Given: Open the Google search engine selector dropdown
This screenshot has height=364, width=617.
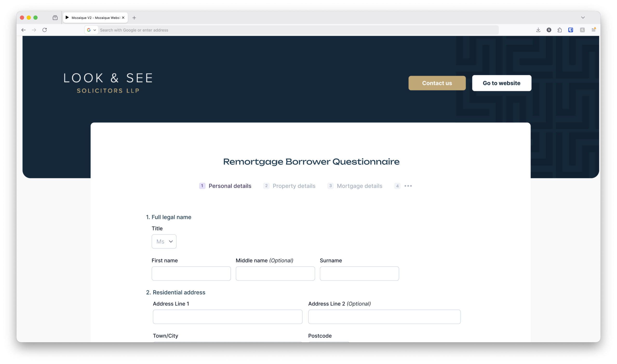Looking at the screenshot, I should (x=91, y=30).
